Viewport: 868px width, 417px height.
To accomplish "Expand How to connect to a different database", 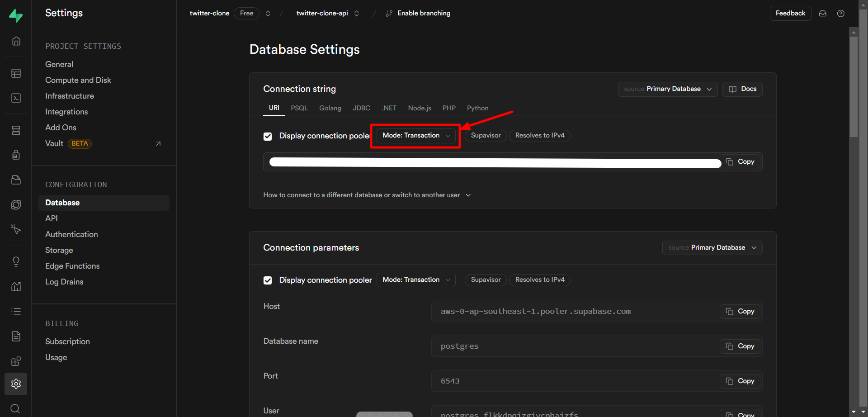I will coord(367,195).
